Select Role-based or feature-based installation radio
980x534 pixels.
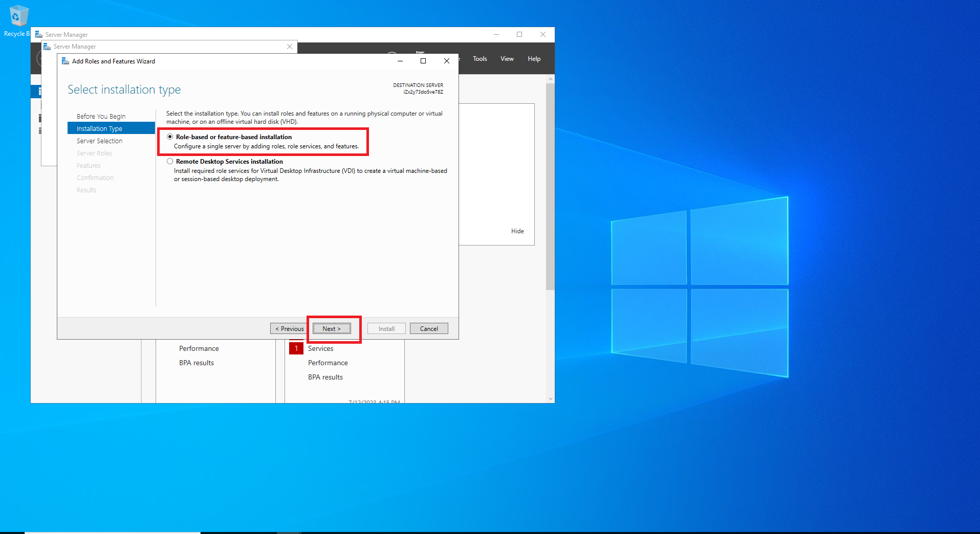pos(170,137)
